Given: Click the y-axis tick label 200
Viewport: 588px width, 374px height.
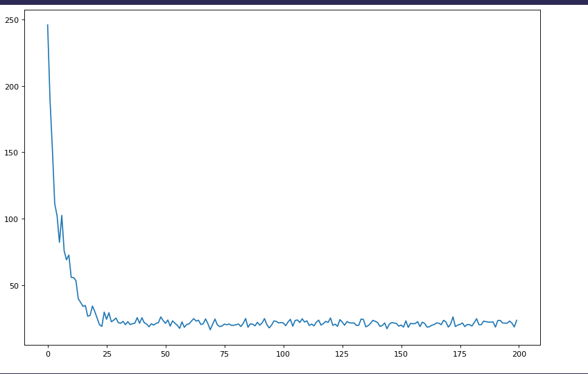Looking at the screenshot, I should click(x=12, y=87).
